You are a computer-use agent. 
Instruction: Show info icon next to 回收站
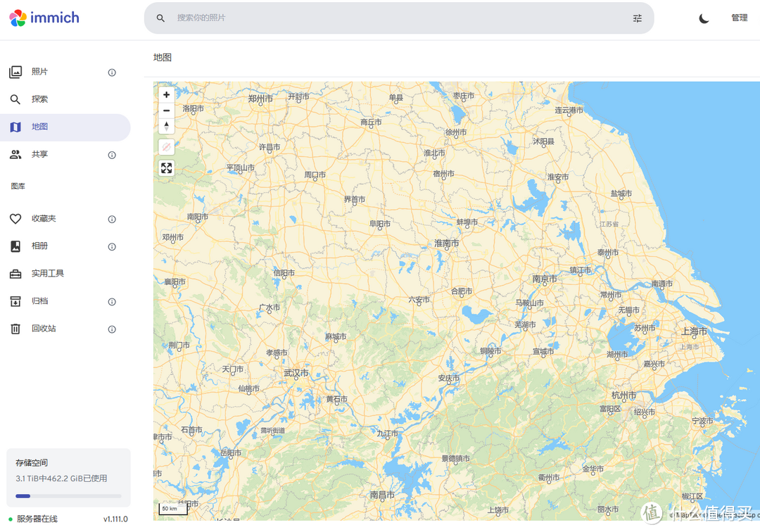[x=112, y=329]
